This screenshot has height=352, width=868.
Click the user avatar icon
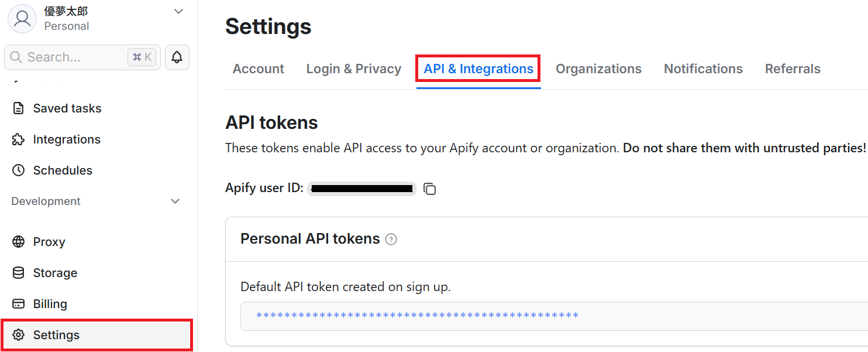coord(22,18)
